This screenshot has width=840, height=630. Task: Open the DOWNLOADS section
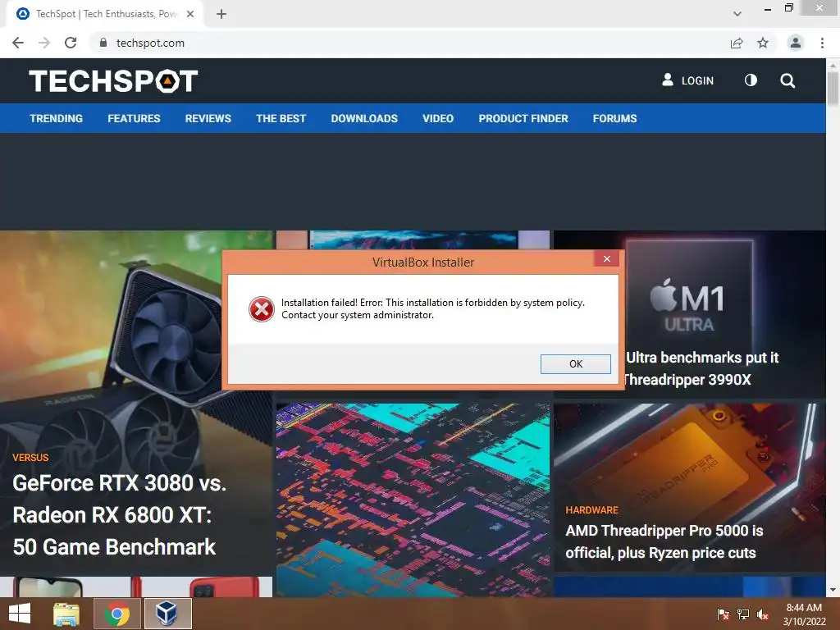(364, 118)
